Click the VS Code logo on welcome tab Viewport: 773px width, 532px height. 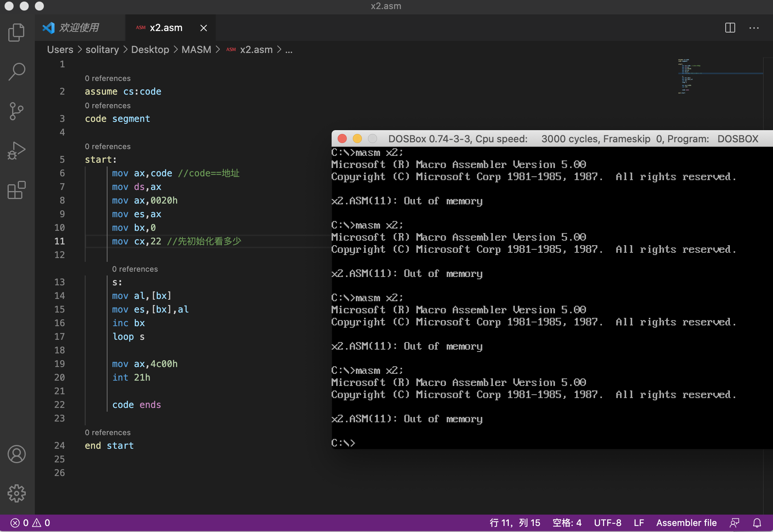click(x=48, y=28)
